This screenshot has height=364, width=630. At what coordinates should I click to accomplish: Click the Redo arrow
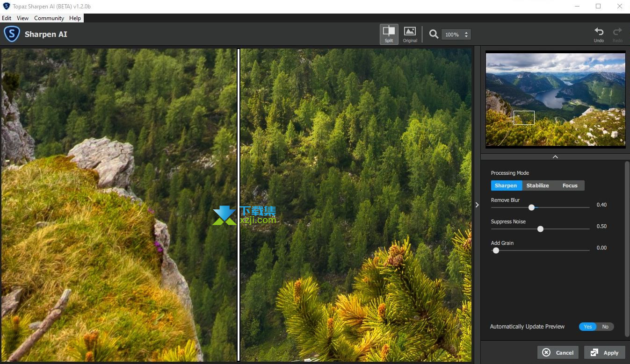click(x=617, y=34)
